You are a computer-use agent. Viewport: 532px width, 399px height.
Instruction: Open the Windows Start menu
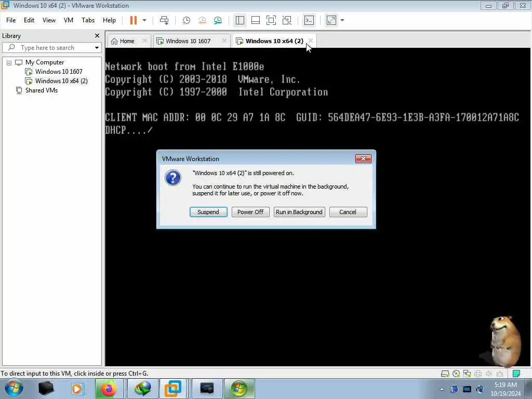pyautogui.click(x=14, y=389)
